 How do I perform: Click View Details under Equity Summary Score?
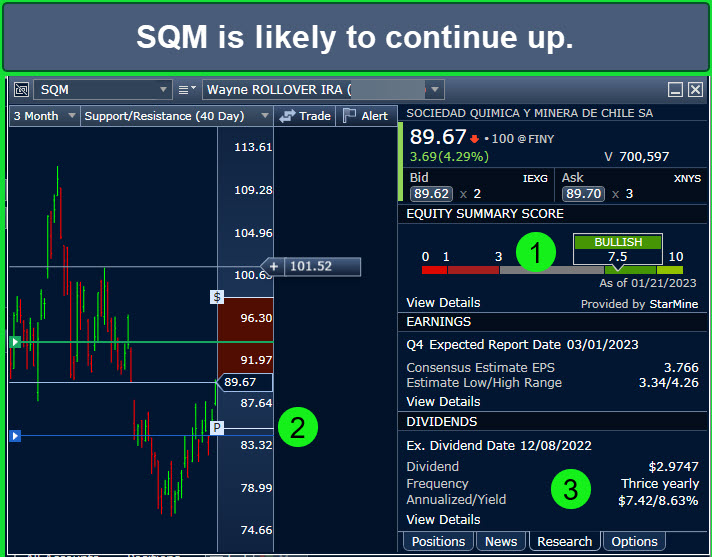click(443, 302)
